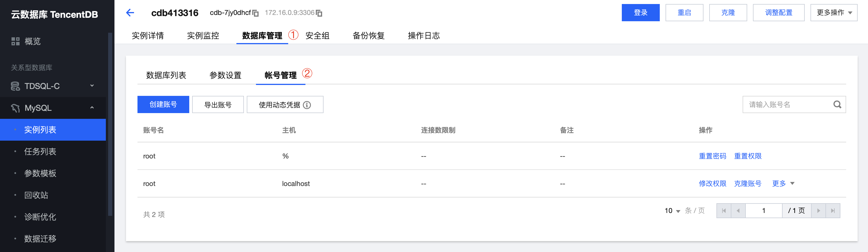Click 重置密码 link for root account
This screenshot has height=252, width=868.
712,156
